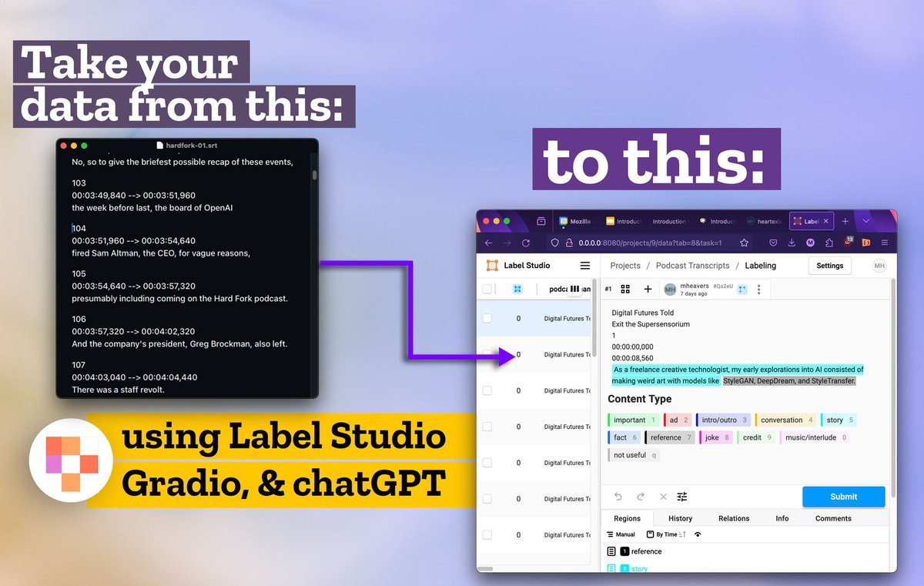924x586 pixels.
Task: Click the Submit button
Action: (x=843, y=497)
